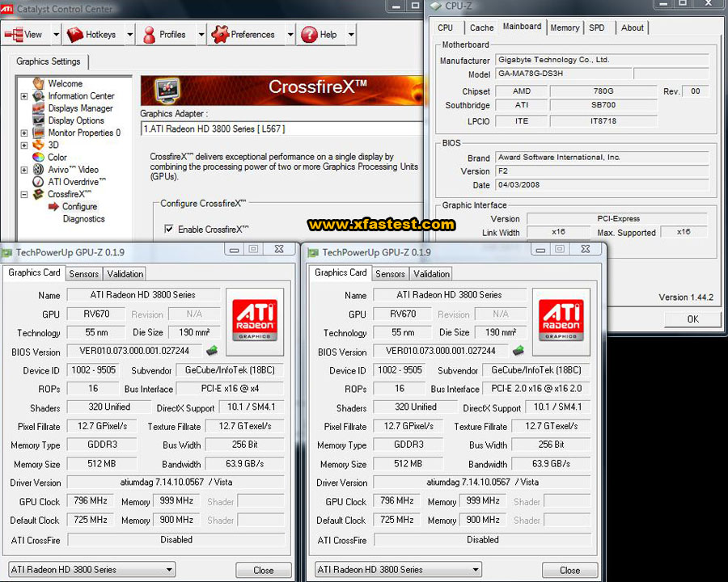Click the Profiles person icon

click(x=149, y=35)
